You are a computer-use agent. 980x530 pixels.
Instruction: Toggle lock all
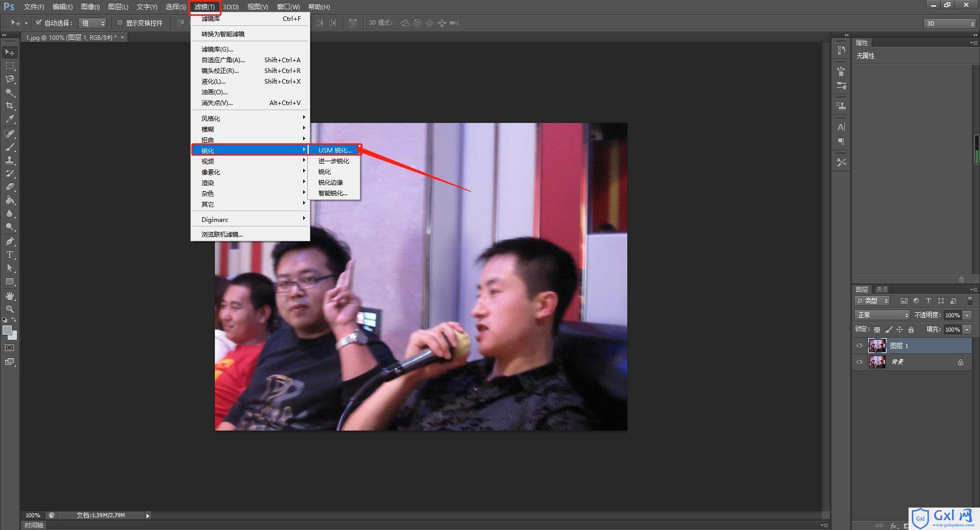click(x=911, y=330)
